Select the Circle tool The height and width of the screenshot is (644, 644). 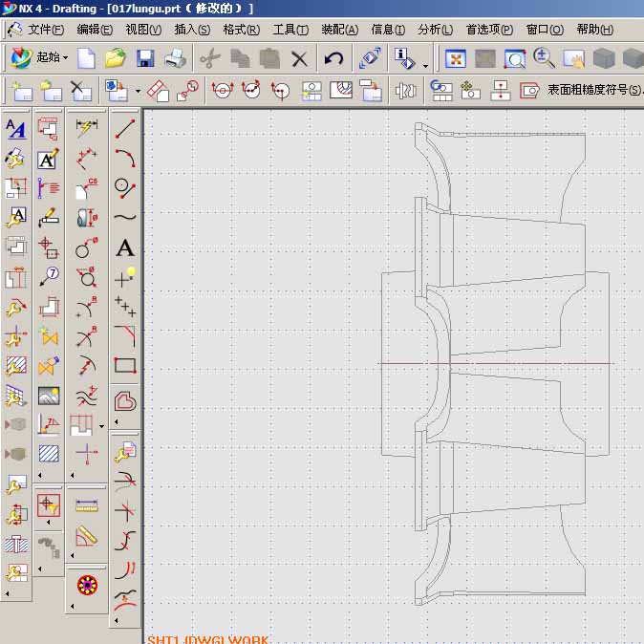click(x=125, y=188)
